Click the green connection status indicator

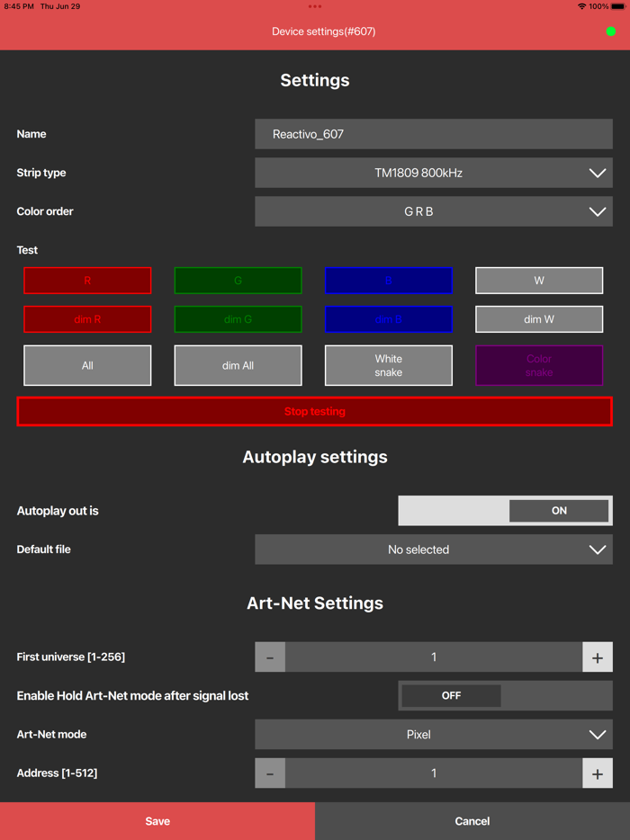(x=611, y=31)
